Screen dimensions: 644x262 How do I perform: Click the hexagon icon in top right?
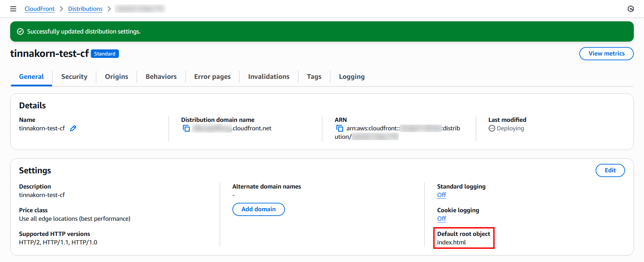[x=630, y=9]
